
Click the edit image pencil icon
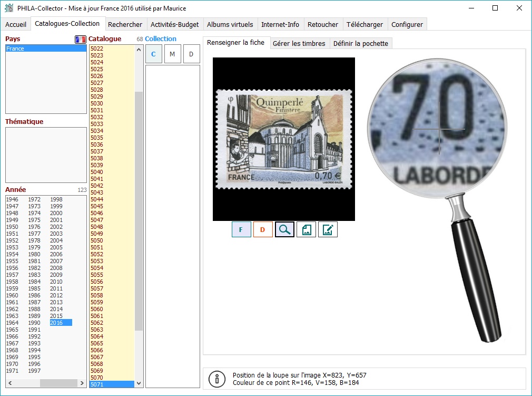(328, 229)
